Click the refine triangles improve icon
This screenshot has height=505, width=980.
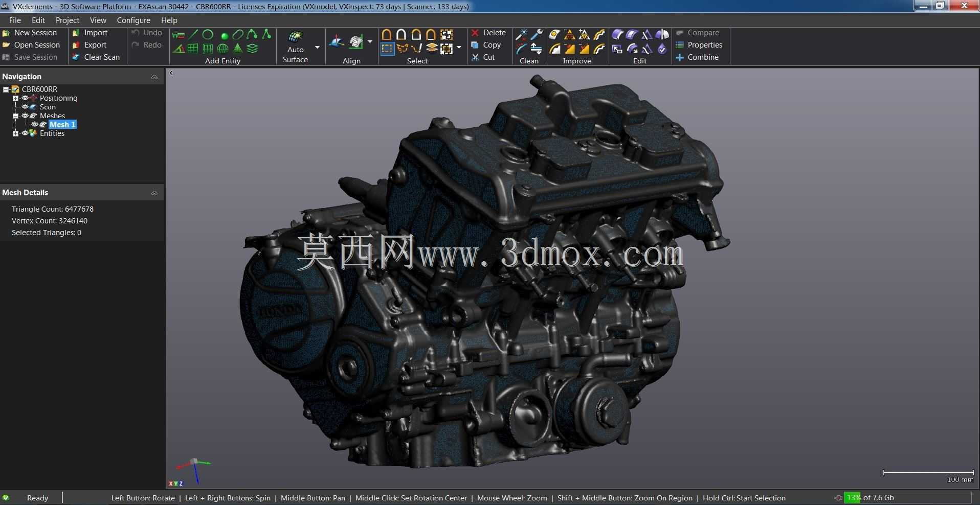584,35
